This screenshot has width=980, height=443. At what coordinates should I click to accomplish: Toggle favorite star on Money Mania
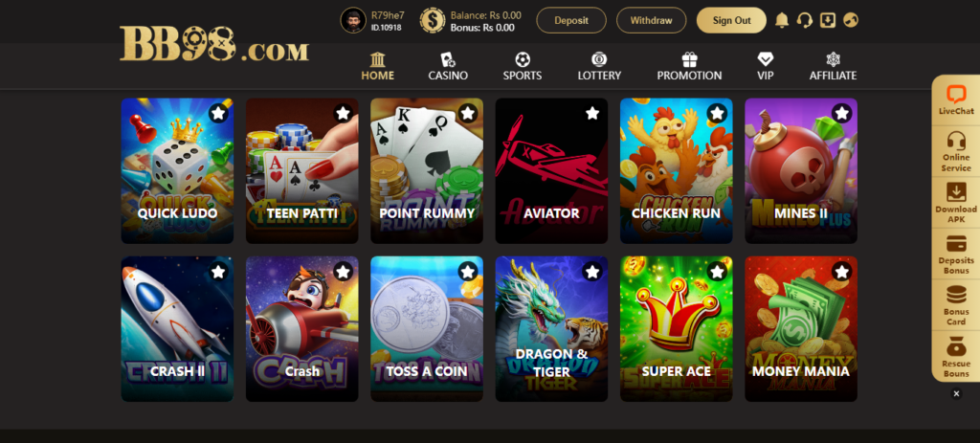pyautogui.click(x=842, y=271)
